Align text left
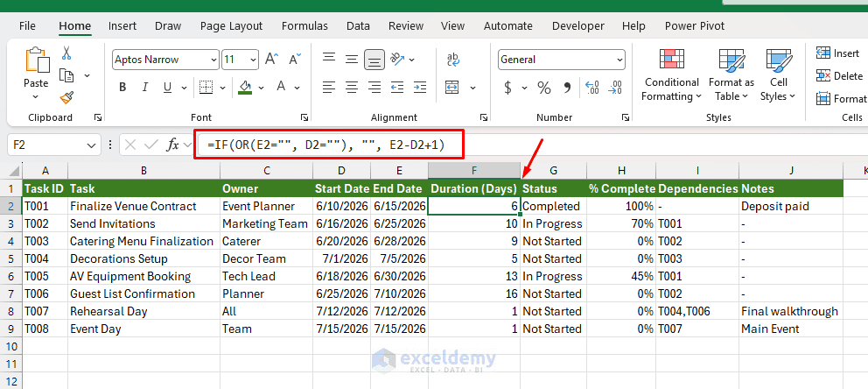868x389 pixels. (329, 87)
